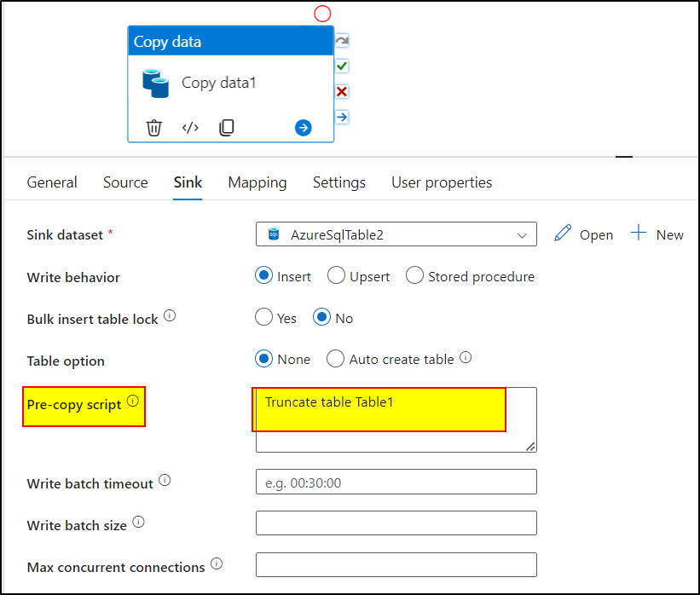Open the User properties tab
The image size is (700, 595).
pos(442,182)
